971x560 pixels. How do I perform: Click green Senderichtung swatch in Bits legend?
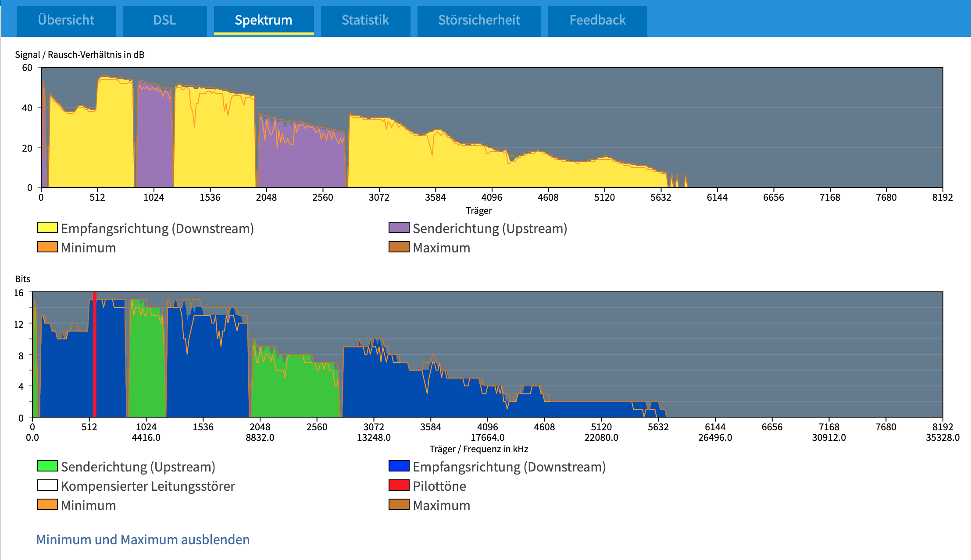tap(47, 466)
